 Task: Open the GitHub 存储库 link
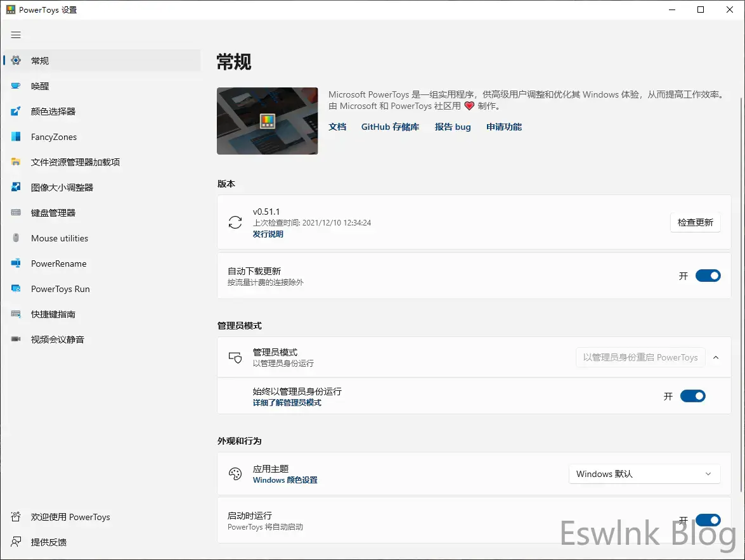click(390, 127)
